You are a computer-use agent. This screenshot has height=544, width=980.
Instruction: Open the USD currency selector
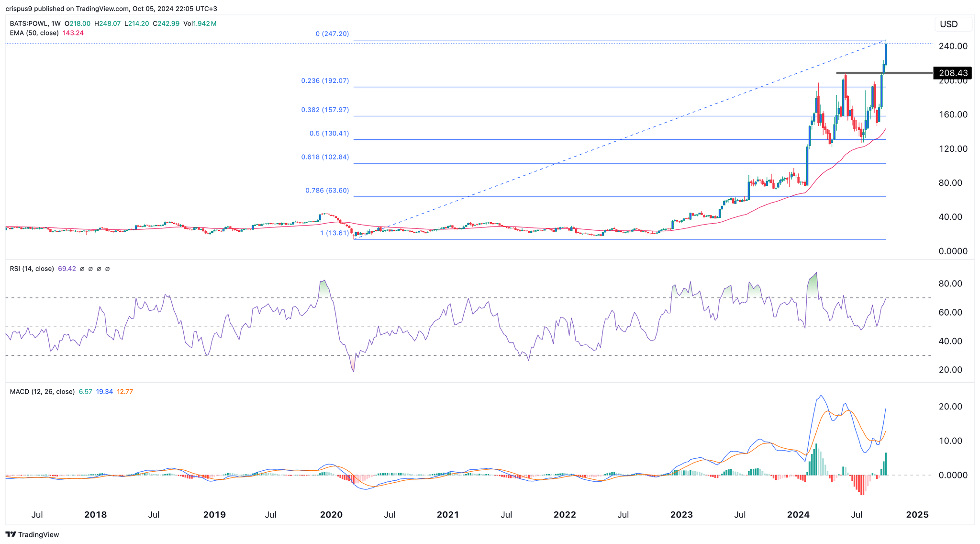coord(953,24)
